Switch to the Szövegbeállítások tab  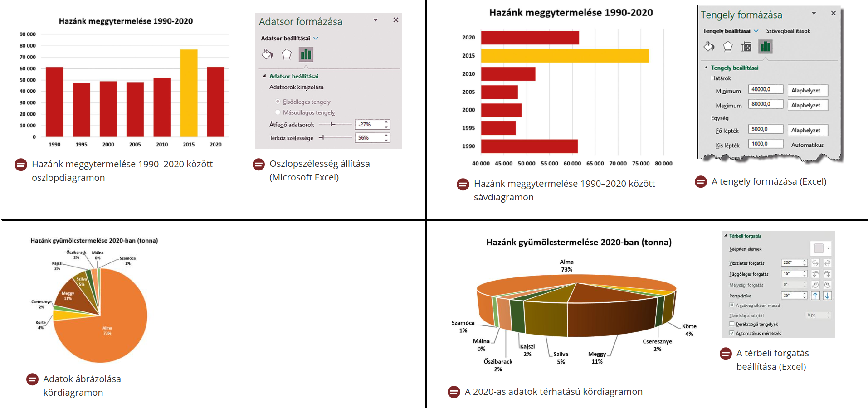point(788,31)
